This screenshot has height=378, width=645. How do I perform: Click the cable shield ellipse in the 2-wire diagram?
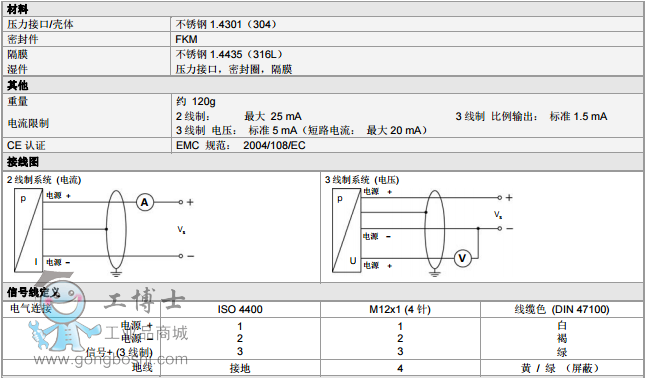click(116, 230)
